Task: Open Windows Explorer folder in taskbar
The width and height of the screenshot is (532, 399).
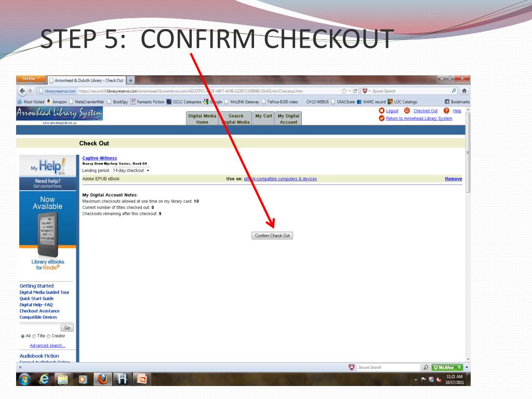Action: 63,379
